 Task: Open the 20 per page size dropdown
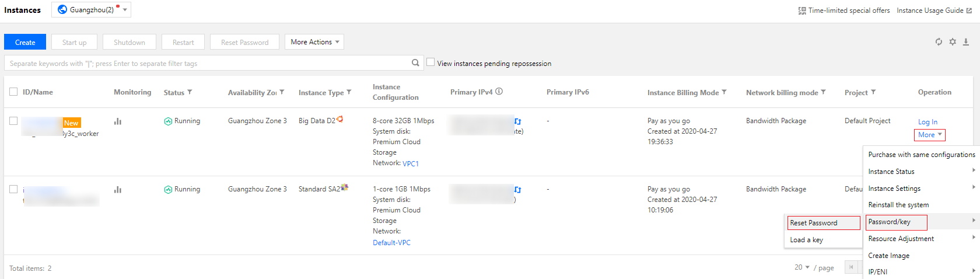(802, 267)
